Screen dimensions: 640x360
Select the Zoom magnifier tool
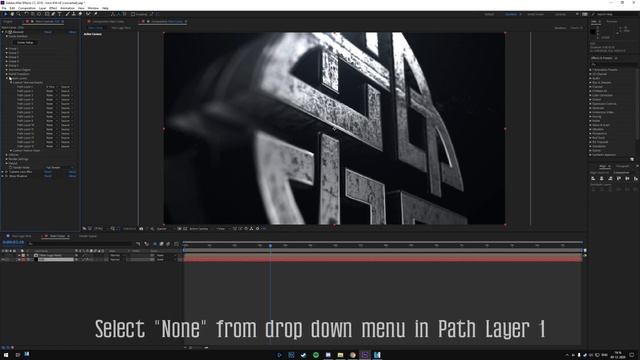[18, 14]
